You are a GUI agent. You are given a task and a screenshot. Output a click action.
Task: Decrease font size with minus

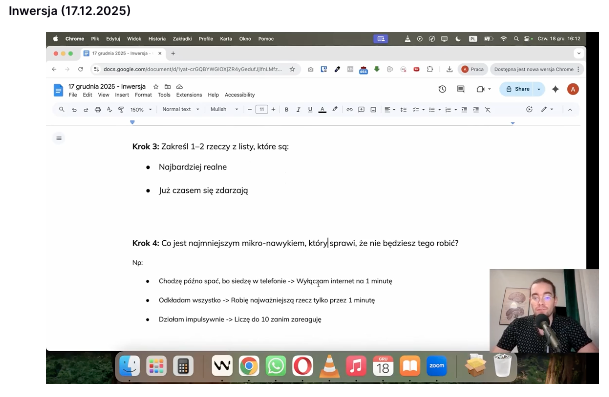click(250, 110)
